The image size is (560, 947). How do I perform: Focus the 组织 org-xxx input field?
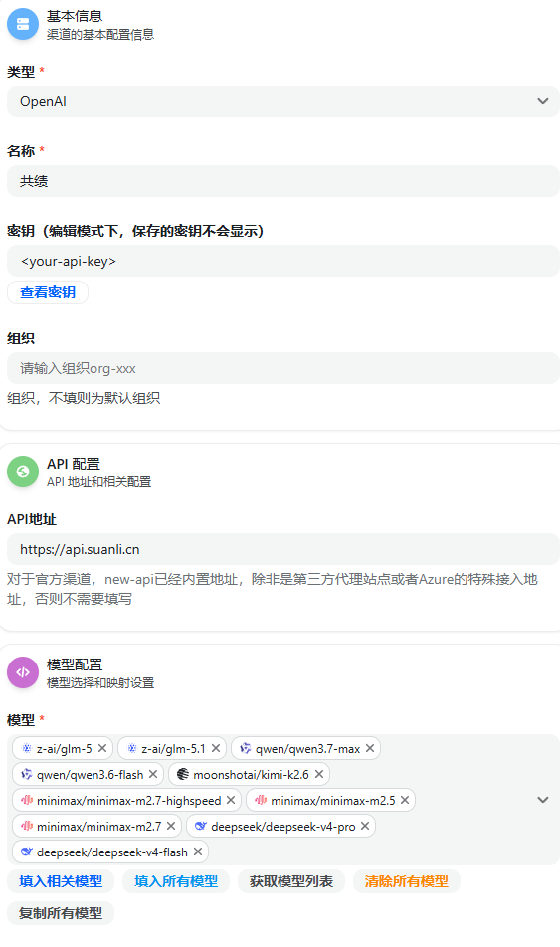283,368
